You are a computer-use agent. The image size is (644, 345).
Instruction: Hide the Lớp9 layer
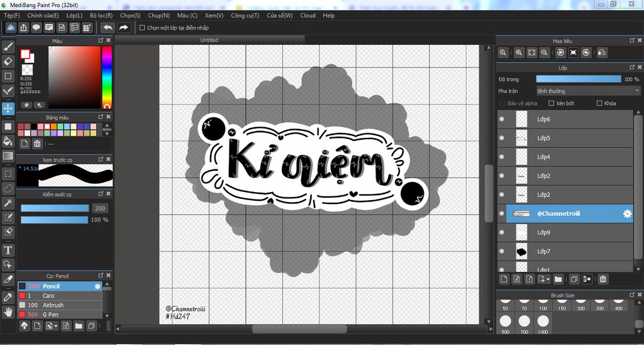point(501,233)
